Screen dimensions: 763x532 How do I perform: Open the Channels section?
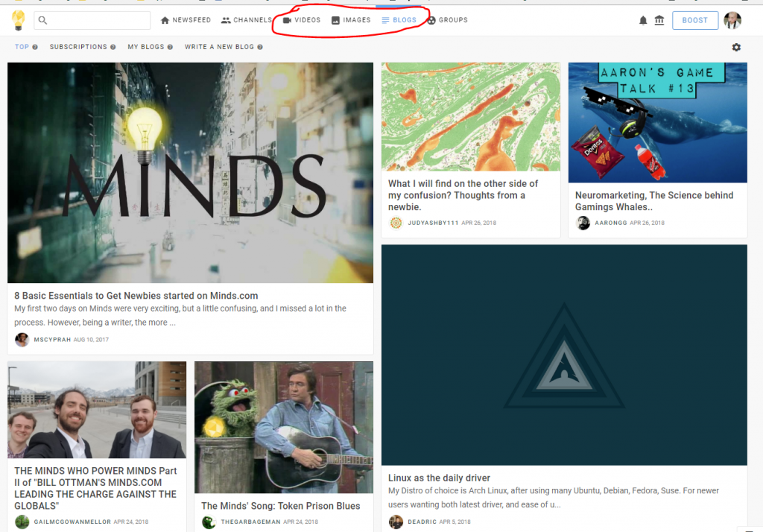coord(246,20)
